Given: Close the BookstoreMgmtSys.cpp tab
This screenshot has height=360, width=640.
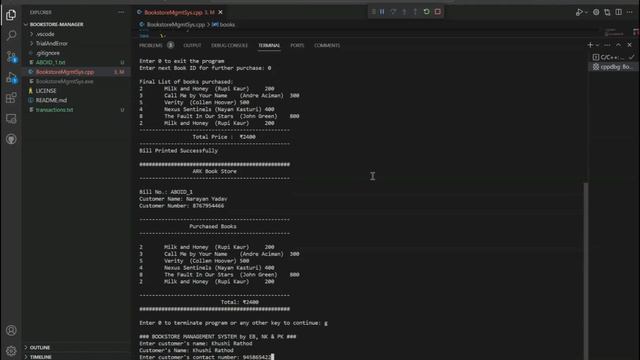Looking at the screenshot, I should point(220,12).
